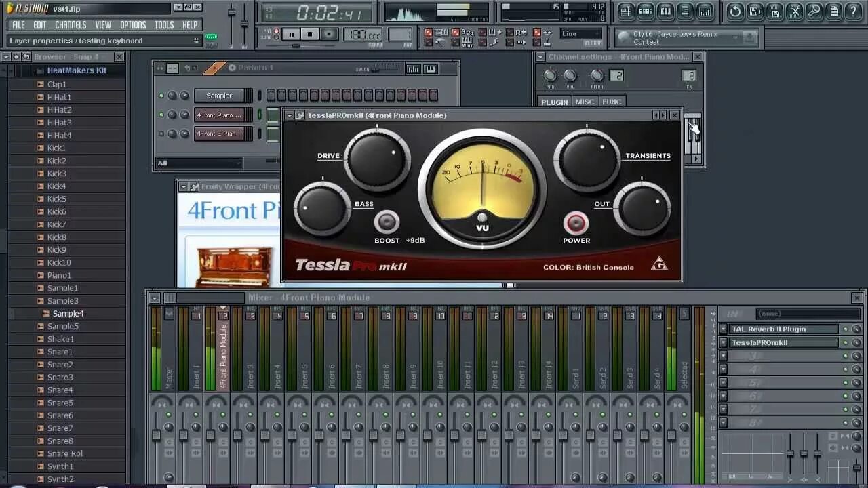Open the FILE menu
Viewport: 868px width, 488px height.
pos(19,25)
